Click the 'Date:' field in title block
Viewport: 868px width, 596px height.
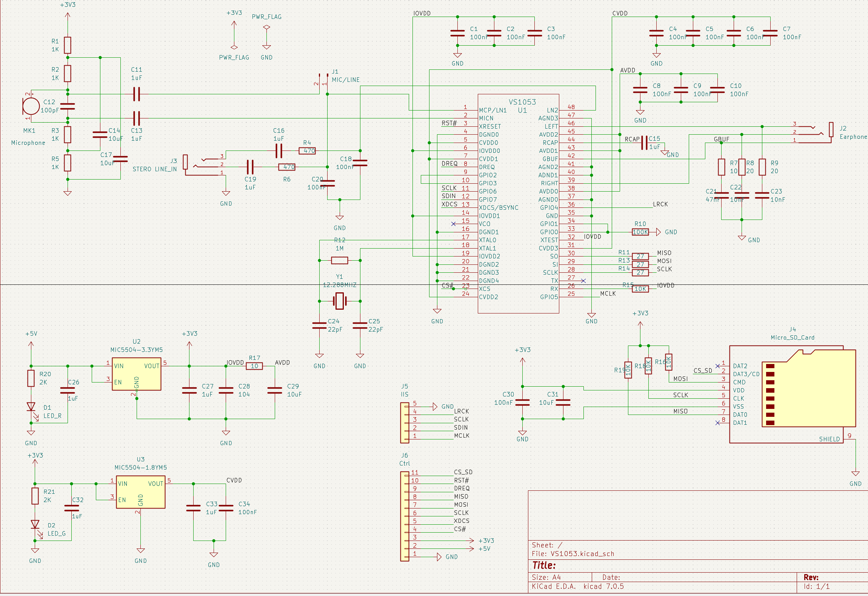pos(611,577)
